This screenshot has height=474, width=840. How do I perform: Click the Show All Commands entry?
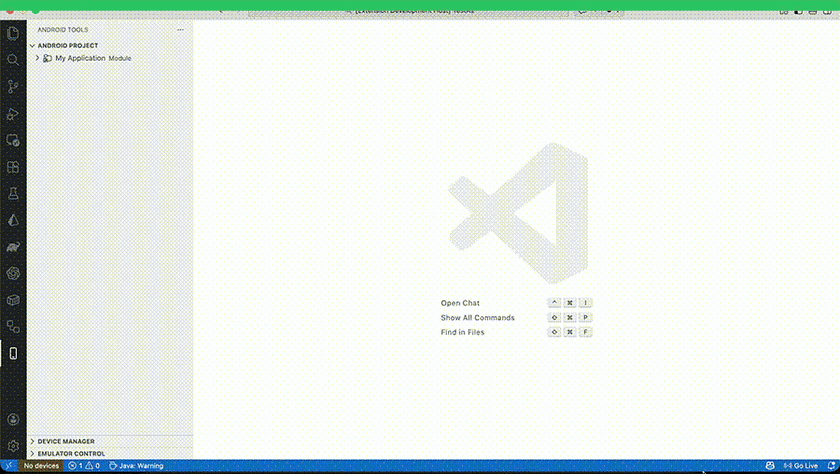click(477, 318)
